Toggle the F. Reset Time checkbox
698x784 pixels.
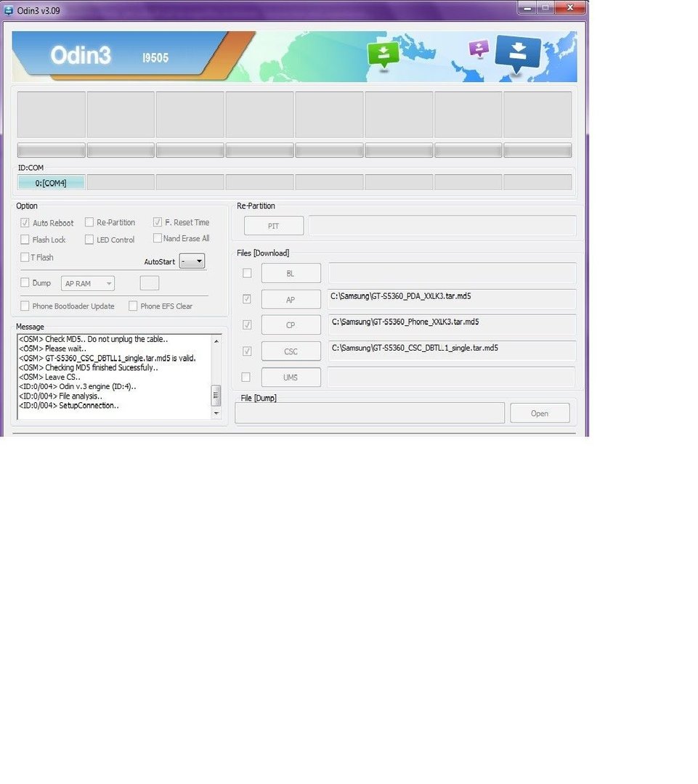click(x=157, y=222)
